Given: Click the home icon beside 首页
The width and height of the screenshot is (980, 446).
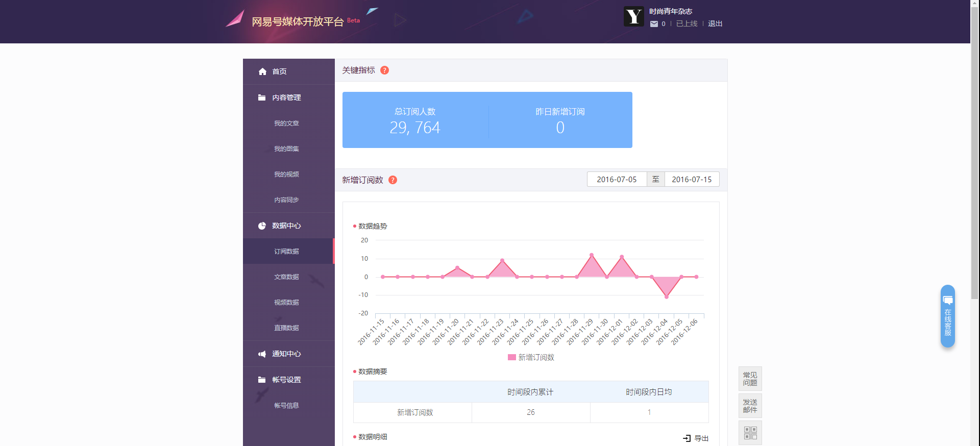Looking at the screenshot, I should pos(262,71).
